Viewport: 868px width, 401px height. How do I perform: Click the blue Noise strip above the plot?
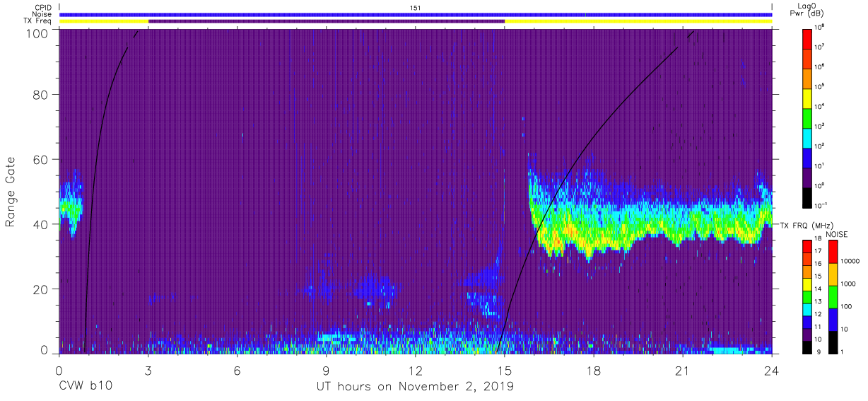pos(416,14)
